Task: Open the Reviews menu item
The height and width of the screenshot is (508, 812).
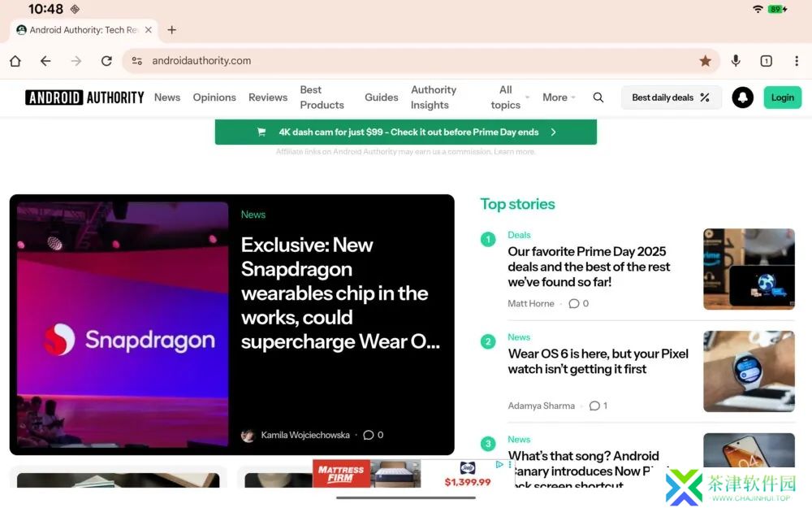Action: pyautogui.click(x=268, y=98)
